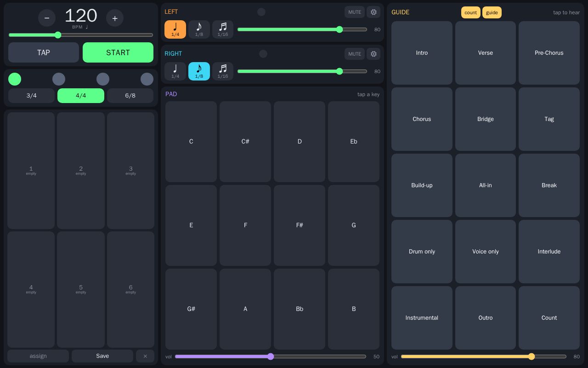This screenshot has width=588, height=368.
Task: Select sixteenth note subdivision for LEFT channel
Action: 223,29
